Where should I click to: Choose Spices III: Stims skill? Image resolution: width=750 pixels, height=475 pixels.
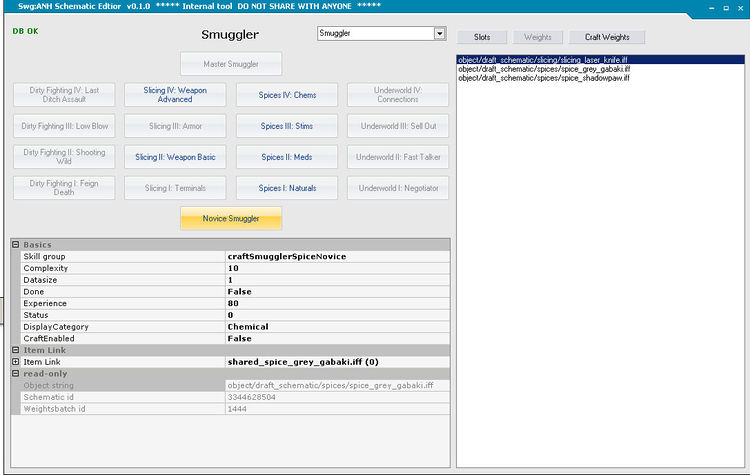[x=288, y=126]
